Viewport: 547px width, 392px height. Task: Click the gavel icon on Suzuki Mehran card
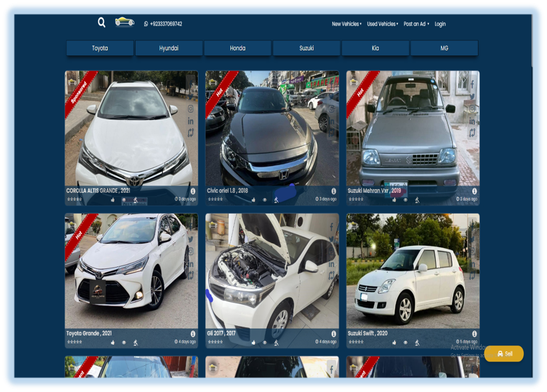point(417,200)
